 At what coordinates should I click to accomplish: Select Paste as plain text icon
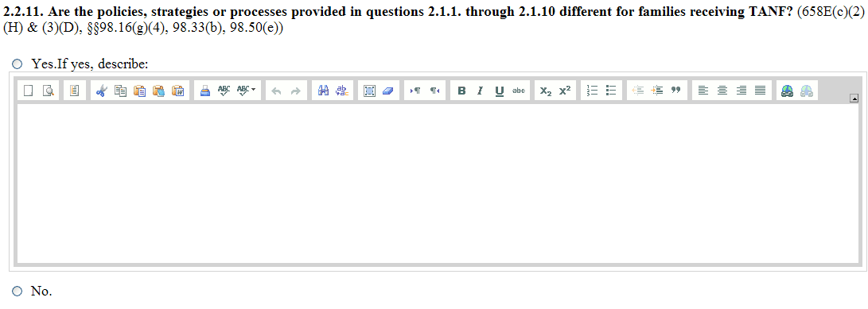pyautogui.click(x=159, y=91)
